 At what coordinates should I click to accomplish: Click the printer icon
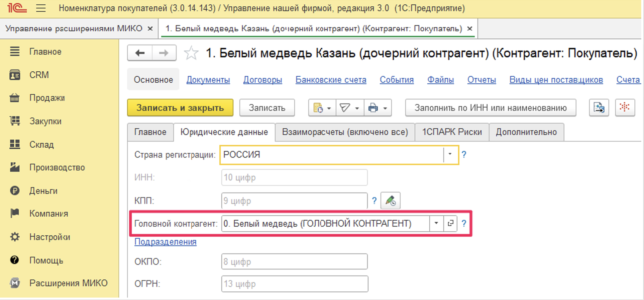tap(373, 108)
